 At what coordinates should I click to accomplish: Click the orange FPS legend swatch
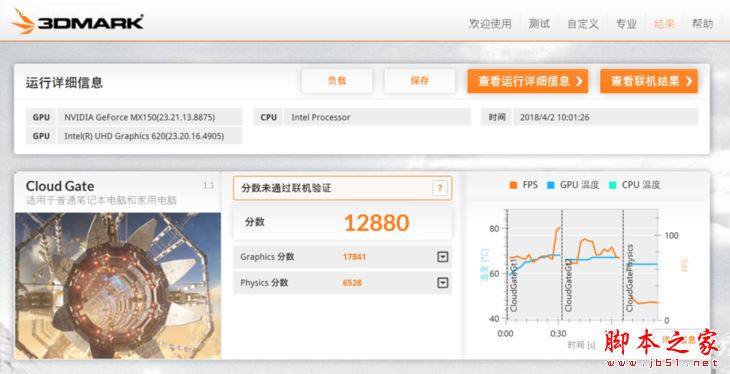pos(514,185)
